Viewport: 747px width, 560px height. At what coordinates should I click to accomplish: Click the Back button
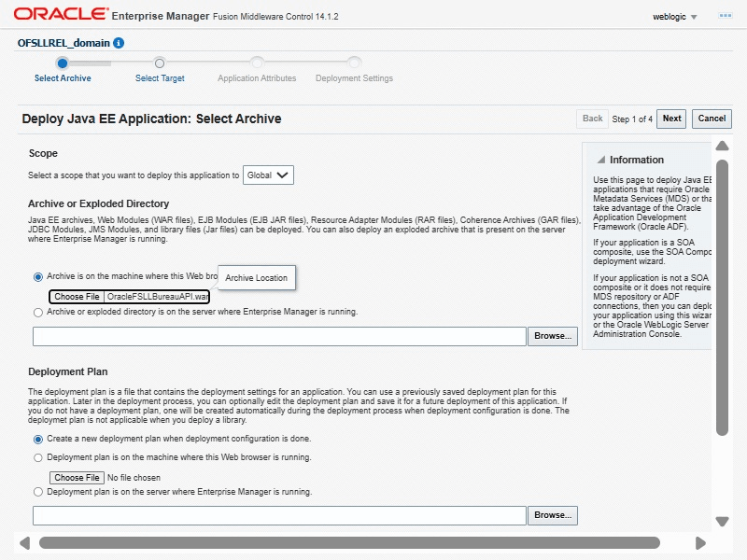[x=592, y=119]
